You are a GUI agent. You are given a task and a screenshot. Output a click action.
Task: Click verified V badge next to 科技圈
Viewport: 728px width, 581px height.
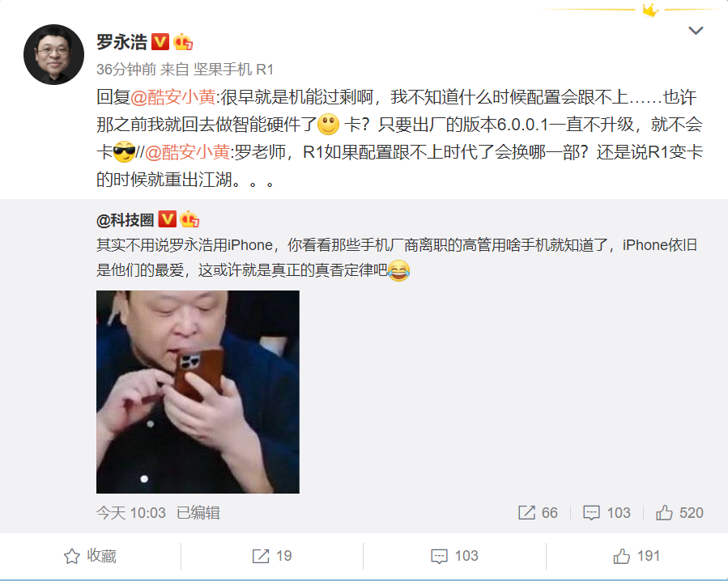click(167, 219)
